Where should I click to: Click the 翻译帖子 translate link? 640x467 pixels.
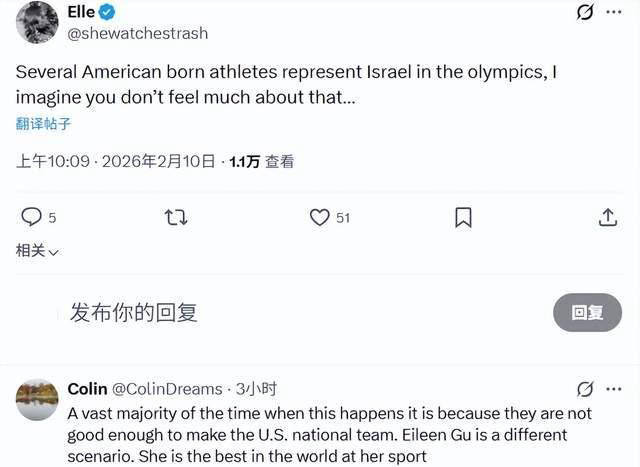pos(43,124)
